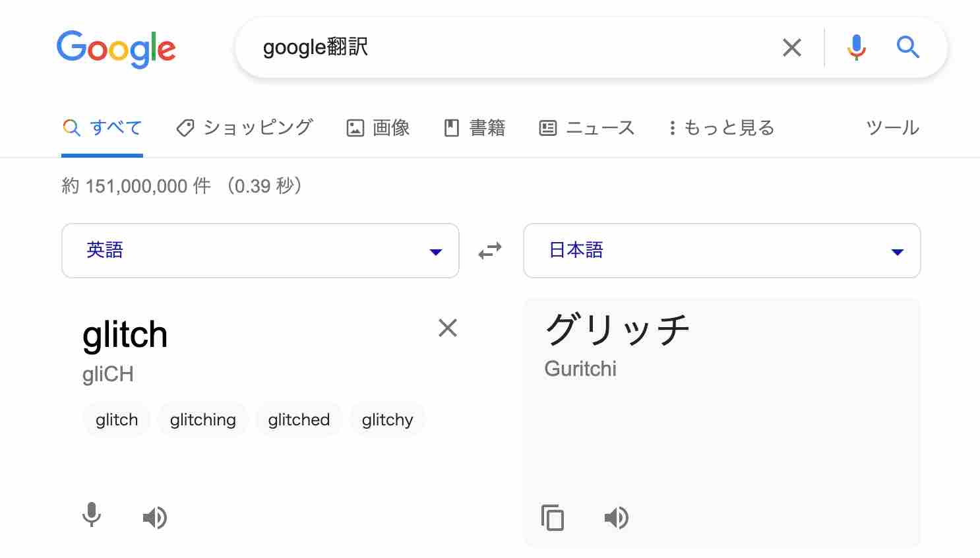Click the voice search microphone icon
Screen dimensions: 980x558
click(856, 47)
